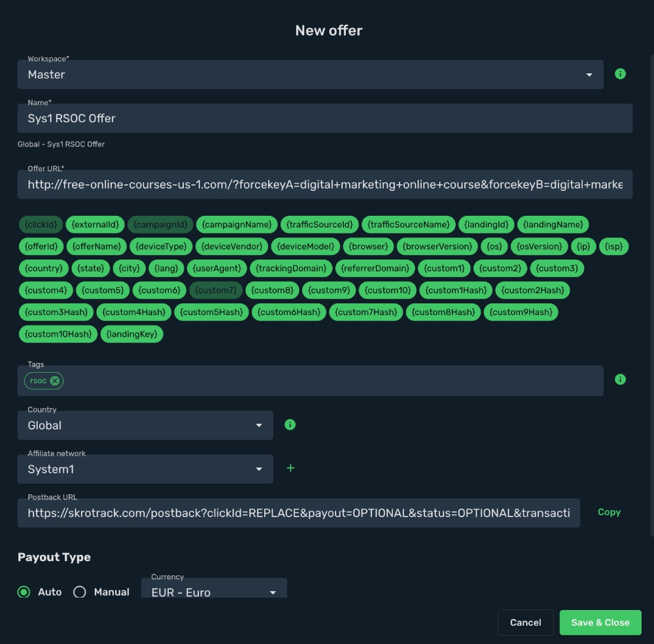Viewport: 654px width, 644px height.
Task: Select Auto payout type
Action: coord(24,592)
